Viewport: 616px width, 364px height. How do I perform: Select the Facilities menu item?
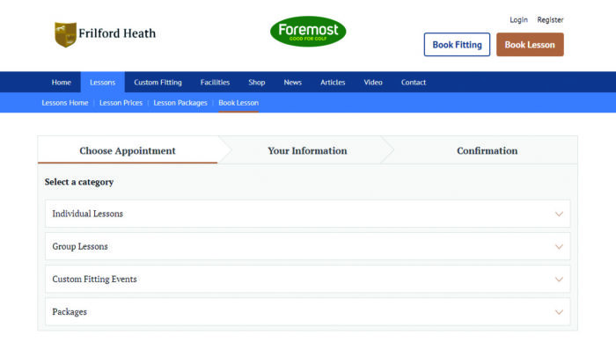pyautogui.click(x=215, y=83)
